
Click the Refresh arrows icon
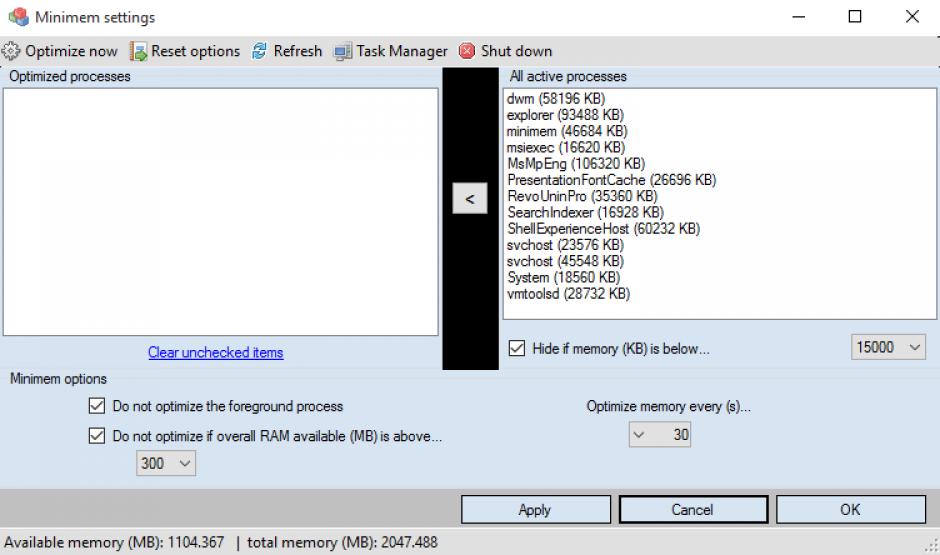[x=260, y=51]
